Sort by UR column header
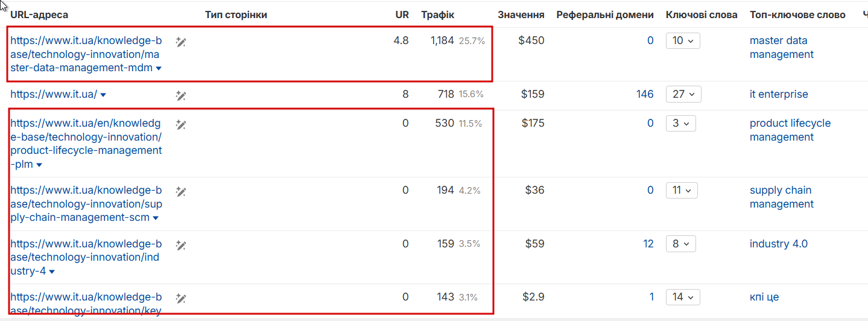The image size is (868, 321). 402,14
